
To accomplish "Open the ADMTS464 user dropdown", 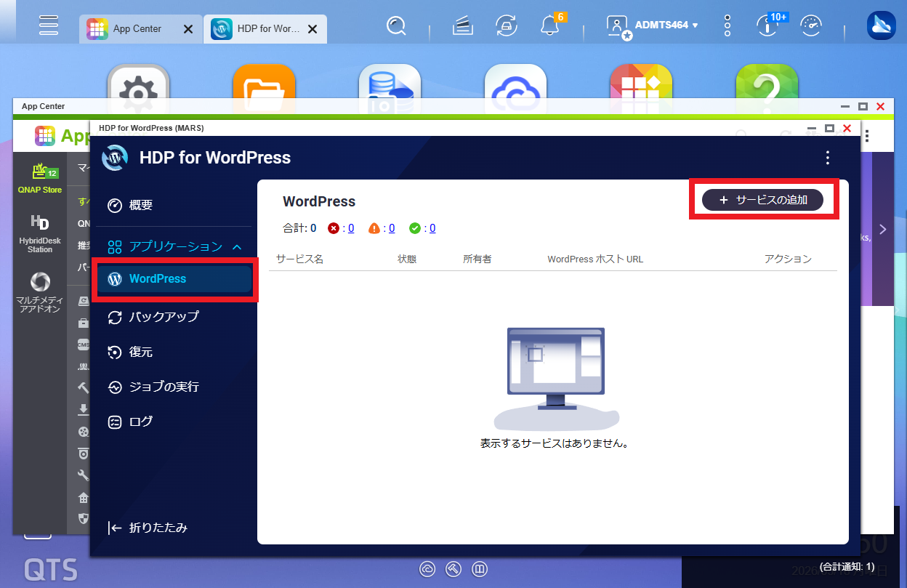I will [x=653, y=25].
